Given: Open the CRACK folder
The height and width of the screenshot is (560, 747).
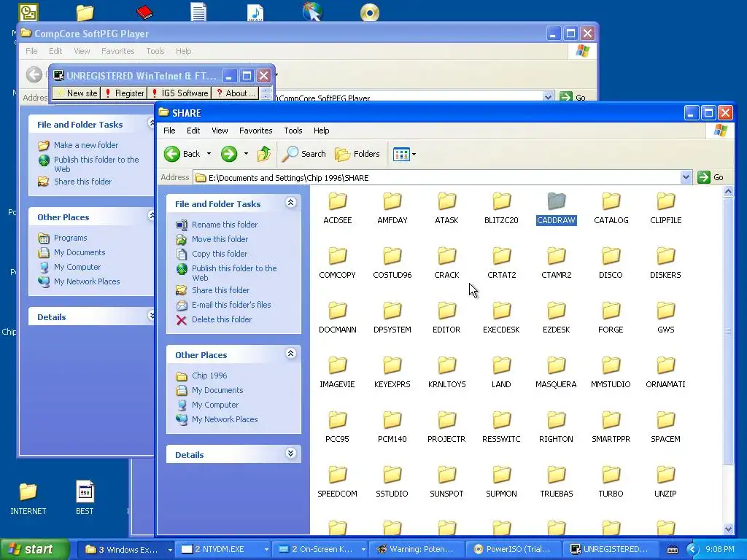Looking at the screenshot, I should point(446,263).
